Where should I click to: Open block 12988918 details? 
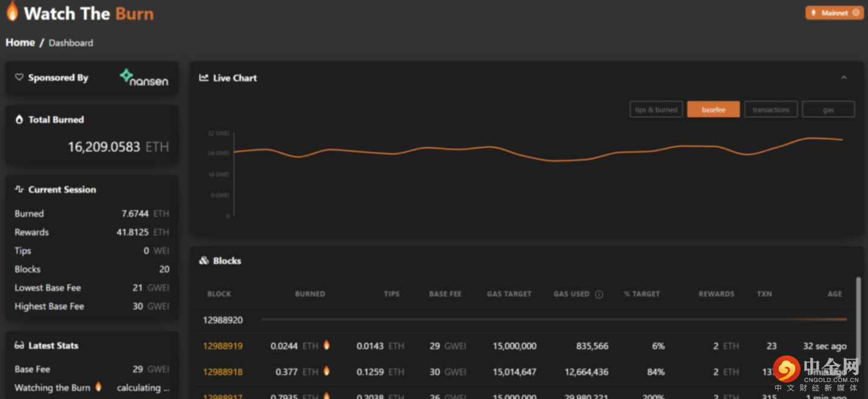tap(223, 372)
